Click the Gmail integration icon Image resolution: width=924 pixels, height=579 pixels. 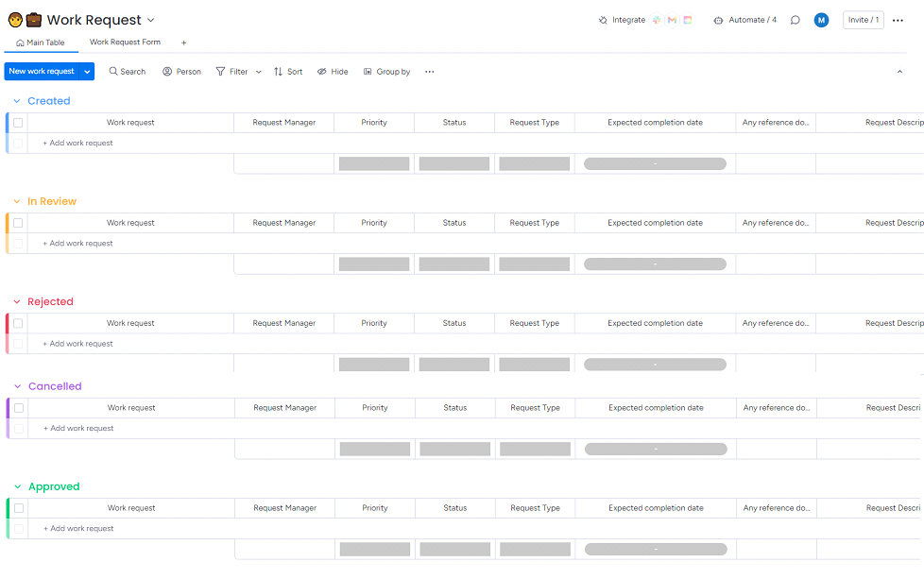coord(672,20)
